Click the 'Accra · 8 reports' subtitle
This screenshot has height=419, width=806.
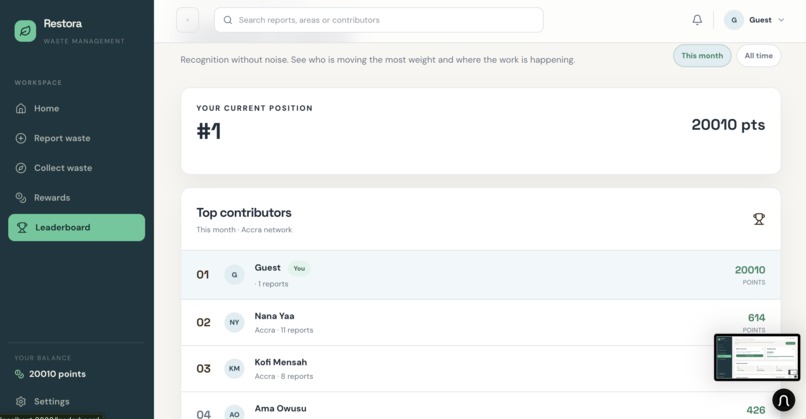click(284, 377)
